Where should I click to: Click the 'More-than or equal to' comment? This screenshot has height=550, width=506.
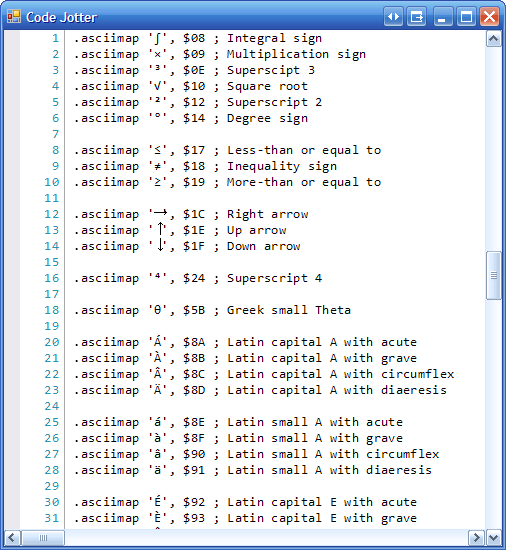coord(304,182)
